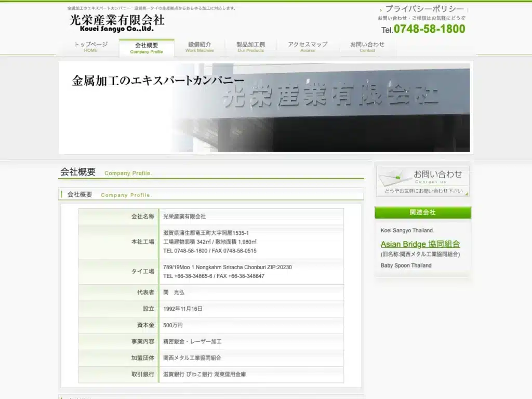The image size is (532, 399).
Task: Click factory area text 工場建物面積 342㎡
Action: 187,242
